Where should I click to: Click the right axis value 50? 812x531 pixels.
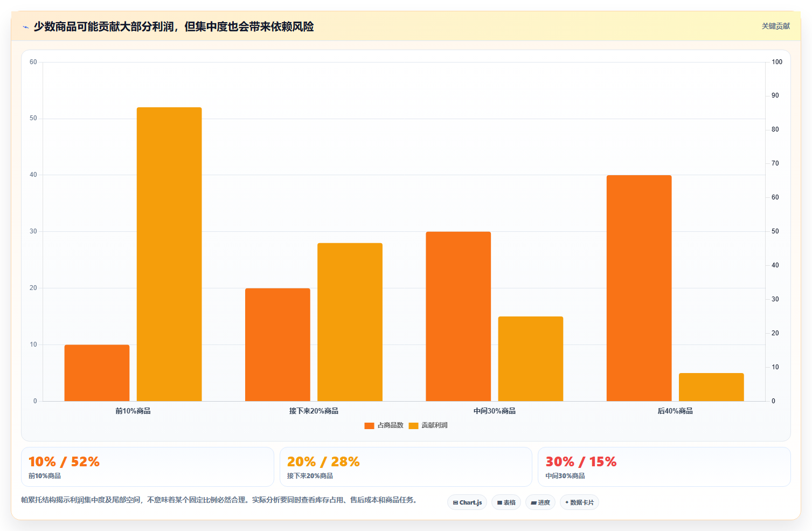775,231
